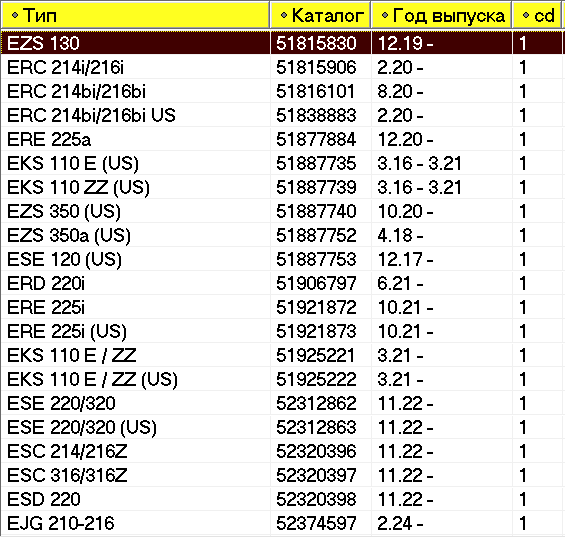The image size is (565, 538).
Task: Select the EZS 130 row
Action: [x=282, y=43]
